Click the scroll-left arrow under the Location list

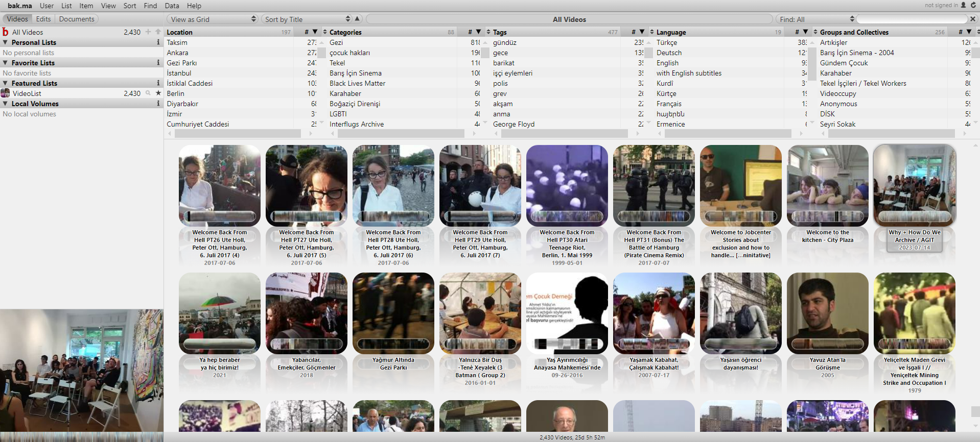170,134
